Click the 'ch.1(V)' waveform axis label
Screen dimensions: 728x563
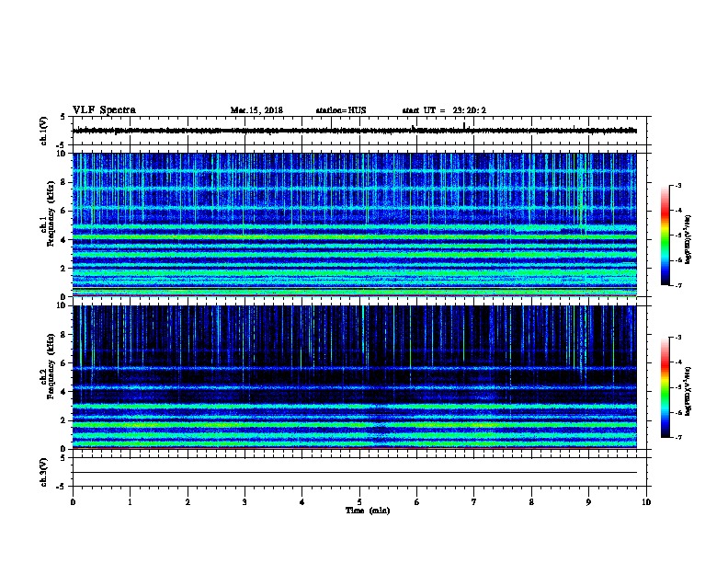point(43,131)
